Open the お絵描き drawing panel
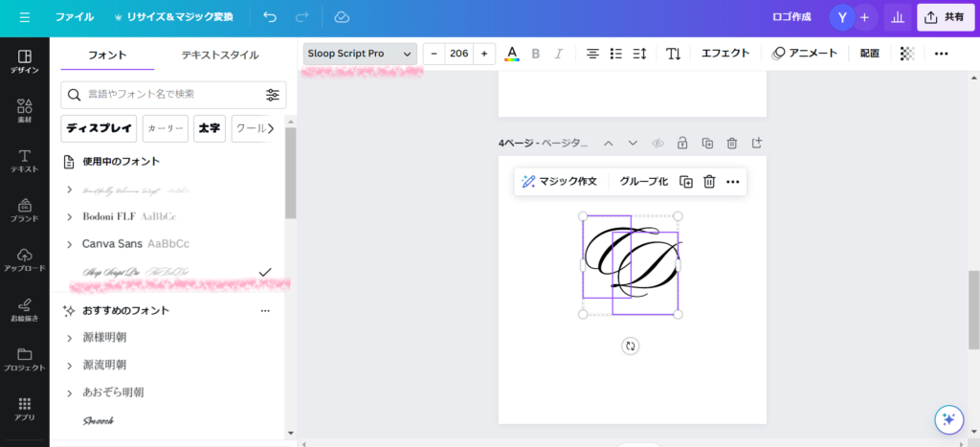Viewport: 980px width, 447px height. [x=24, y=310]
